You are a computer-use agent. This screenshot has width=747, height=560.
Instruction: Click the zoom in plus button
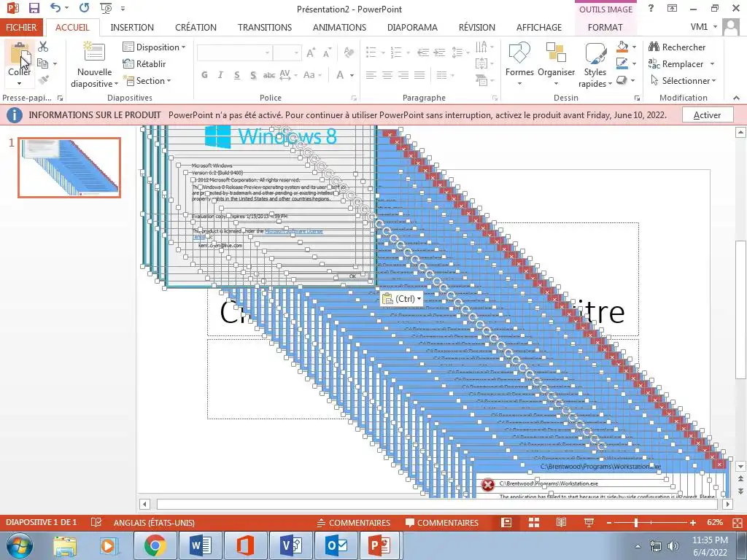(x=693, y=522)
